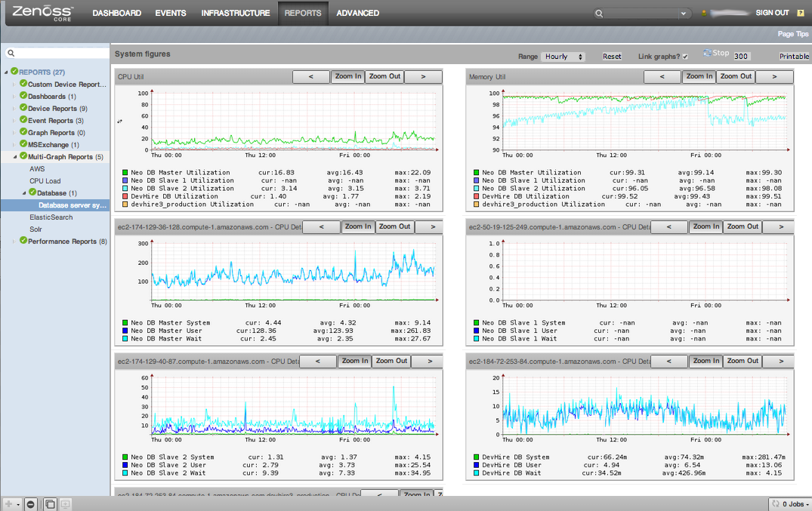This screenshot has width=812, height=511.
Task: Click the sidebar search magnifier icon
Action: (11, 53)
